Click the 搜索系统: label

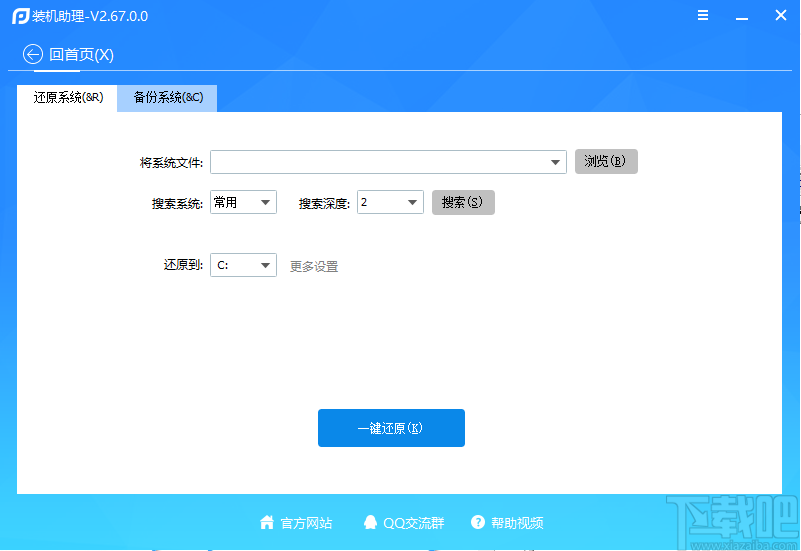[177, 203]
